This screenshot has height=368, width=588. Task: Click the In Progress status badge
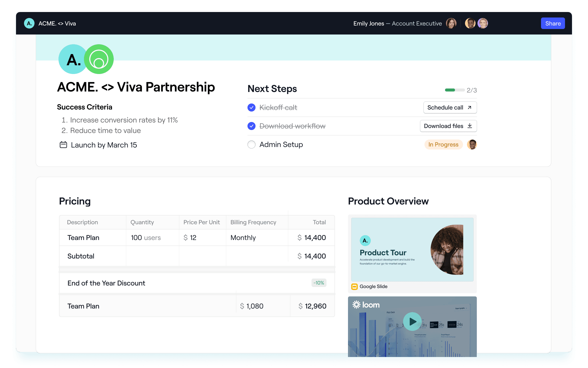443,144
